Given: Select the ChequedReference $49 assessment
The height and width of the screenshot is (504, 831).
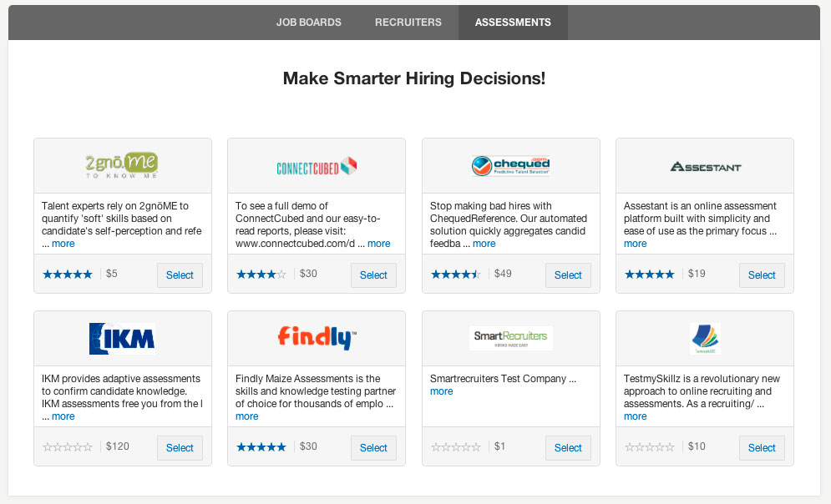Looking at the screenshot, I should pyautogui.click(x=568, y=275).
